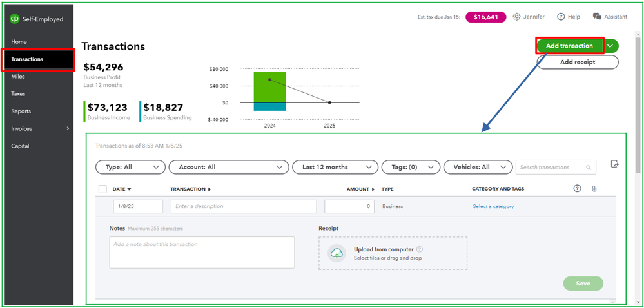Click the paperclip attachment column icon

click(594, 189)
